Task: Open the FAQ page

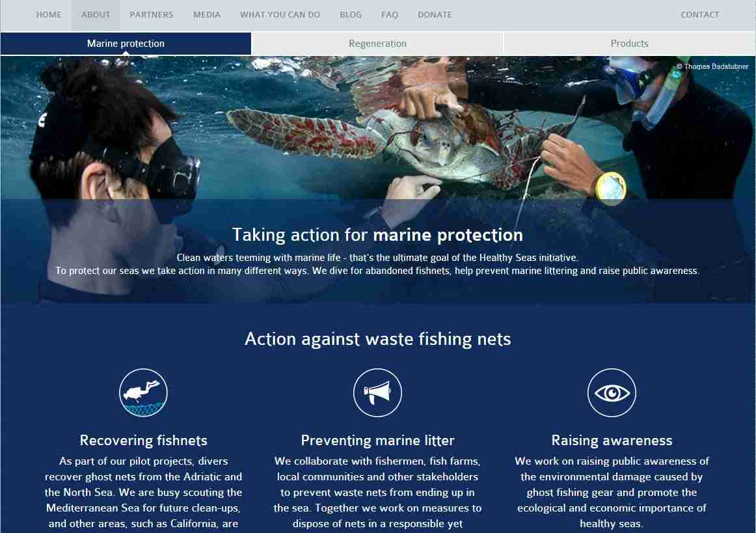Action: 390,15
